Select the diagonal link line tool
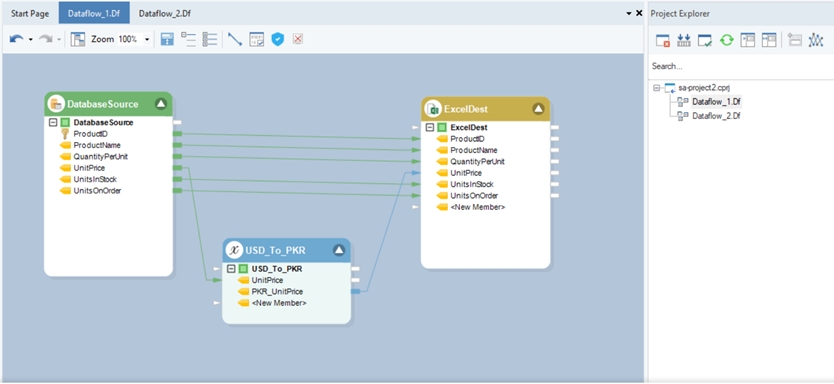The height and width of the screenshot is (384, 834). click(x=235, y=39)
